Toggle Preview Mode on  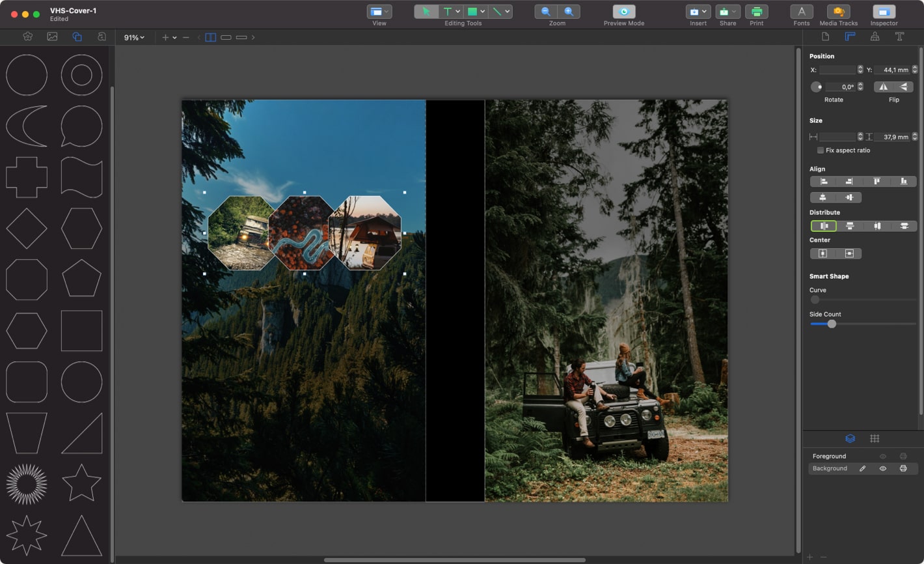pos(623,12)
